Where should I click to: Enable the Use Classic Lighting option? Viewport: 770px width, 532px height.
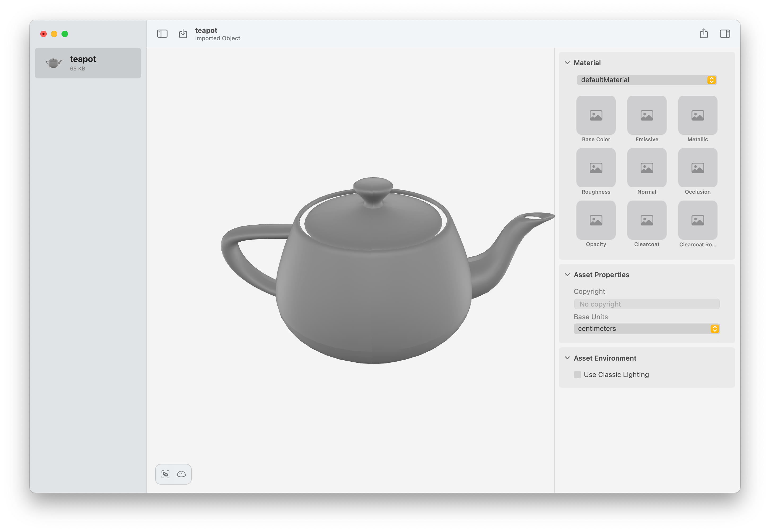[577, 375]
